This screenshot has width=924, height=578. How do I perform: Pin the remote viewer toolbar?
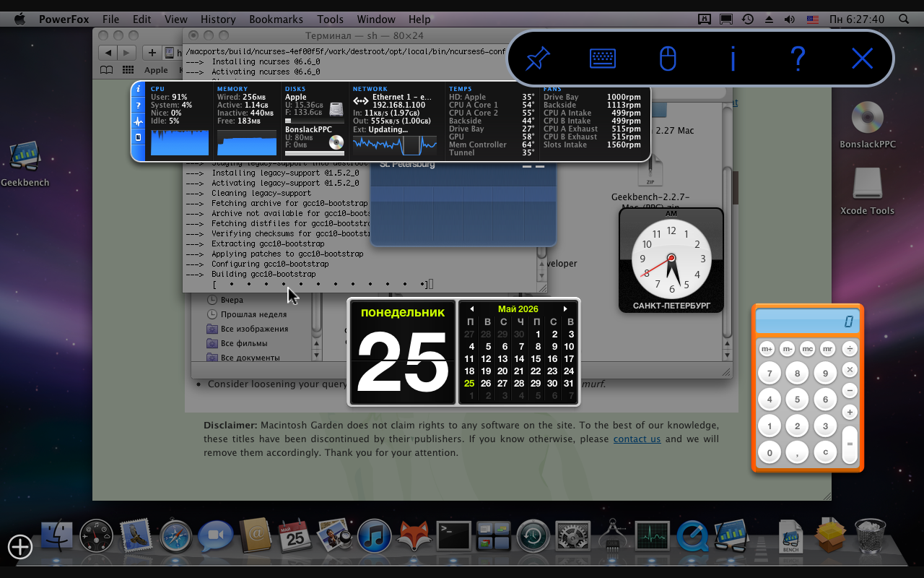537,59
